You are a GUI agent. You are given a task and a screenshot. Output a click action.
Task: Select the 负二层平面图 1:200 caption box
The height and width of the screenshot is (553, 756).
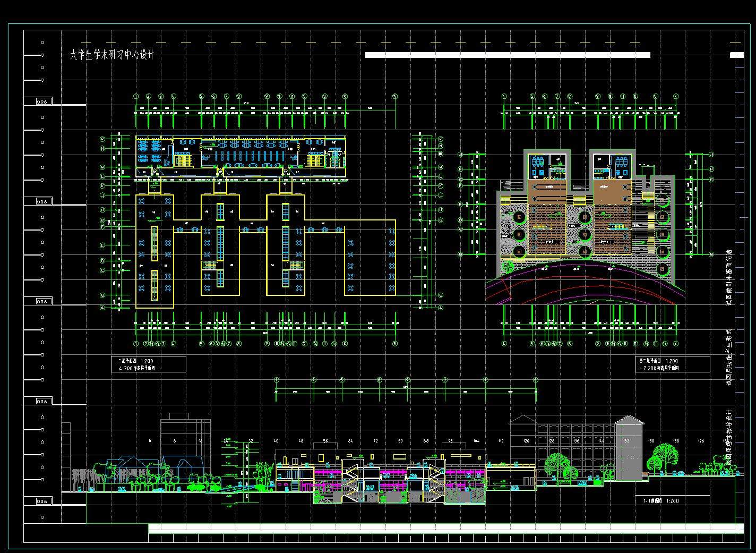[x=672, y=364]
